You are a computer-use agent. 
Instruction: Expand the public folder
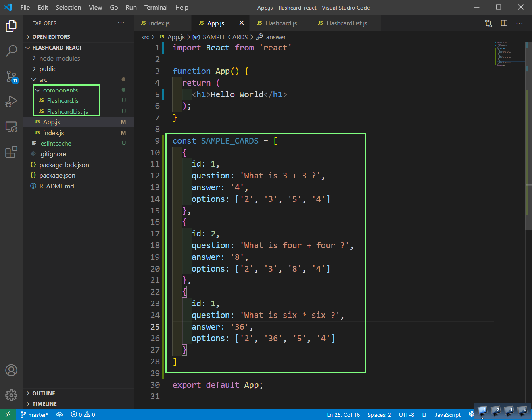78,69
